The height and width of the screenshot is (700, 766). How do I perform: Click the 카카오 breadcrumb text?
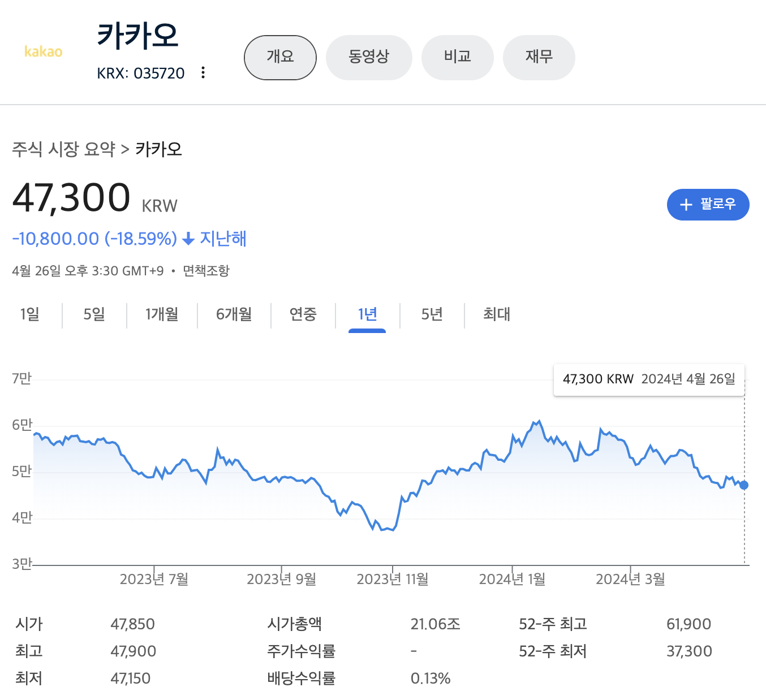point(158,149)
